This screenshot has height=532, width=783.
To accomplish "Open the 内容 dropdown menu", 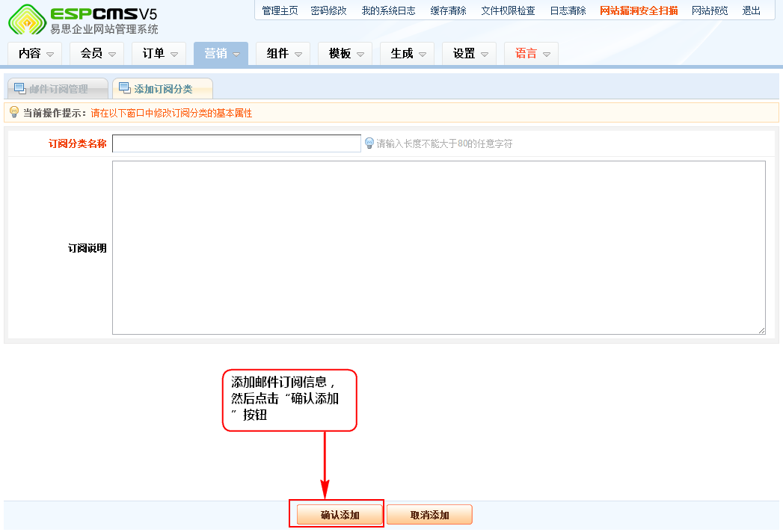I will pos(35,53).
